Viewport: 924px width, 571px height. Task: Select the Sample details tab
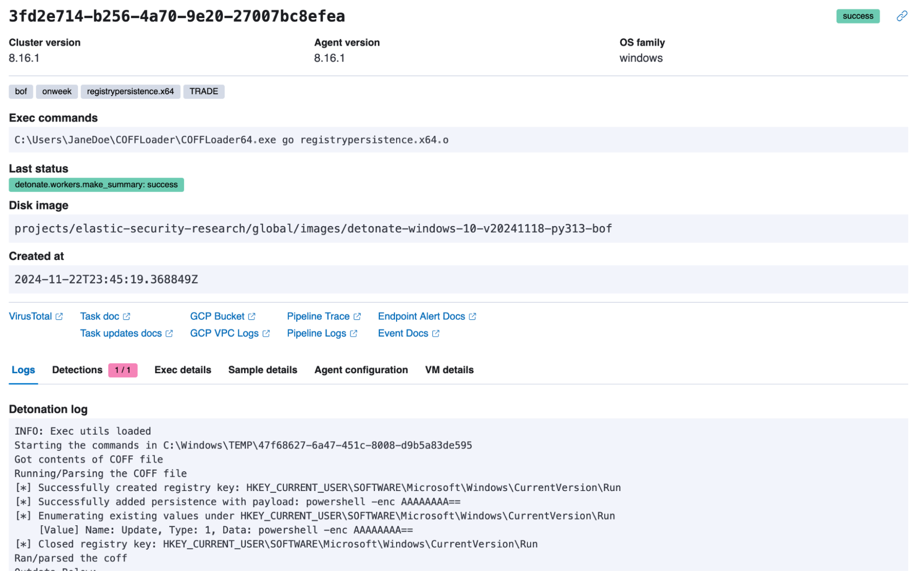pyautogui.click(x=263, y=370)
